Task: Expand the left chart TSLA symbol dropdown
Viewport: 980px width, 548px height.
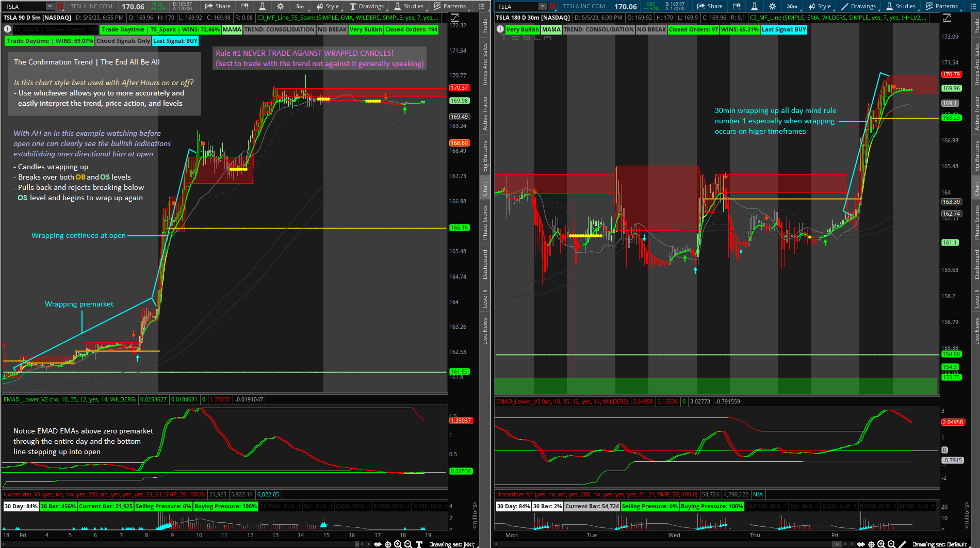Action: coord(50,6)
